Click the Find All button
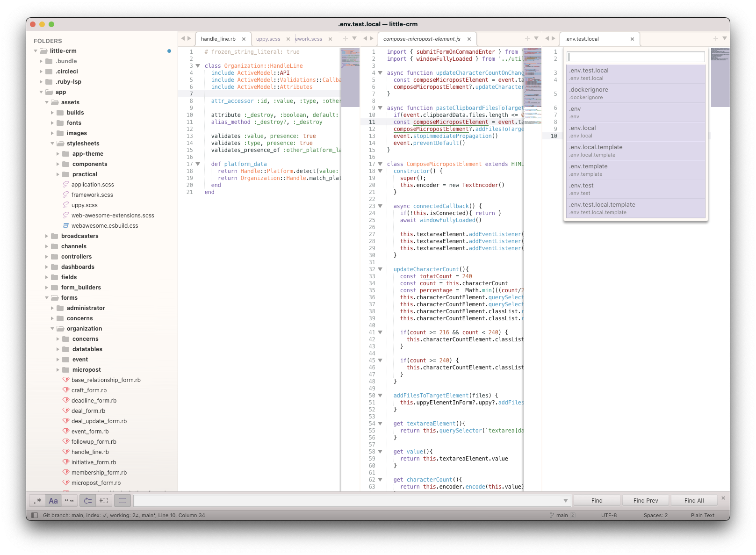The image size is (756, 555). click(694, 501)
